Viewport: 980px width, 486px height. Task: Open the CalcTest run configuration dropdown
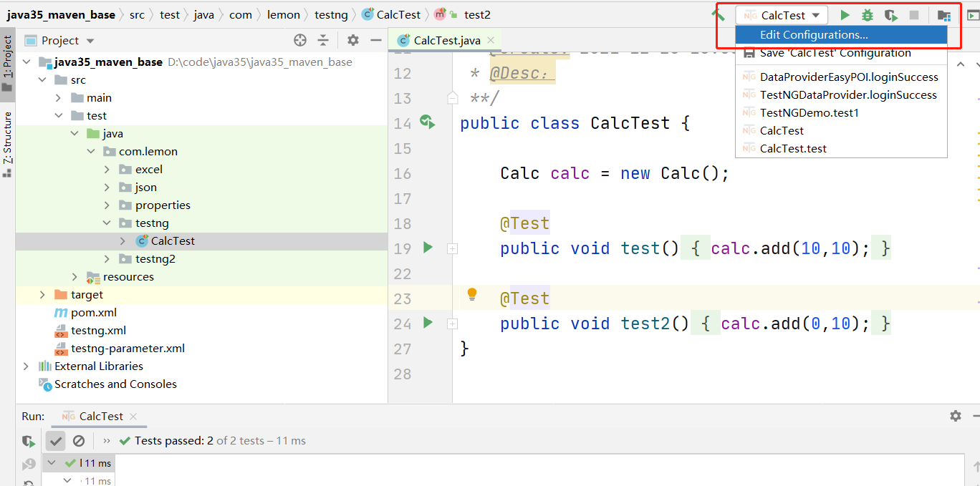(x=782, y=15)
